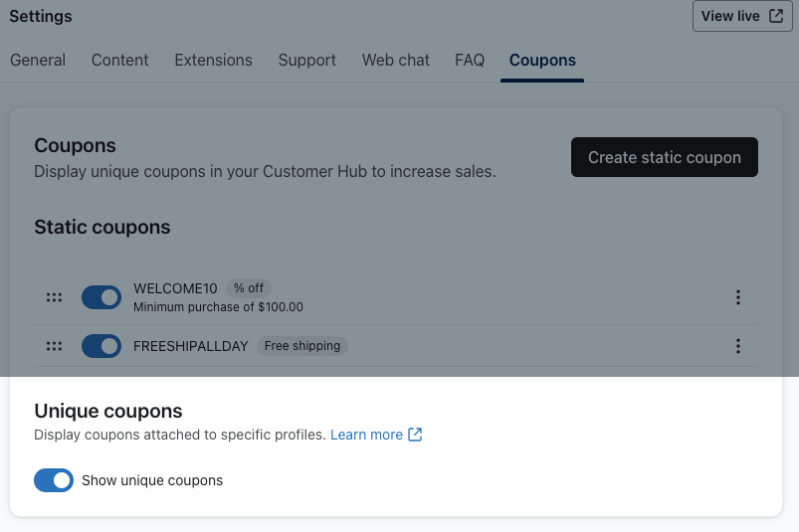Click the Static coupons heading
This screenshot has width=799, height=532.
[x=101, y=227]
